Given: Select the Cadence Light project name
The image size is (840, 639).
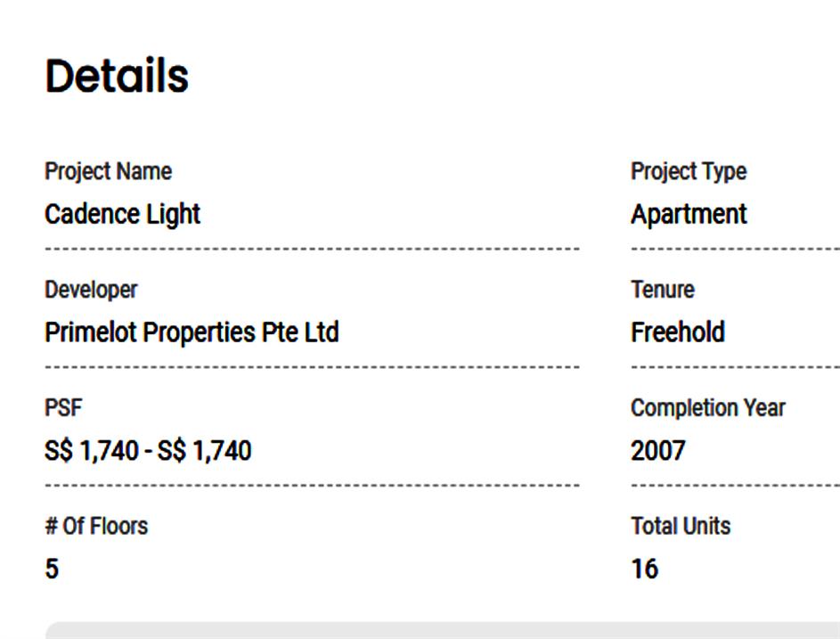Looking at the screenshot, I should pyautogui.click(x=122, y=214).
